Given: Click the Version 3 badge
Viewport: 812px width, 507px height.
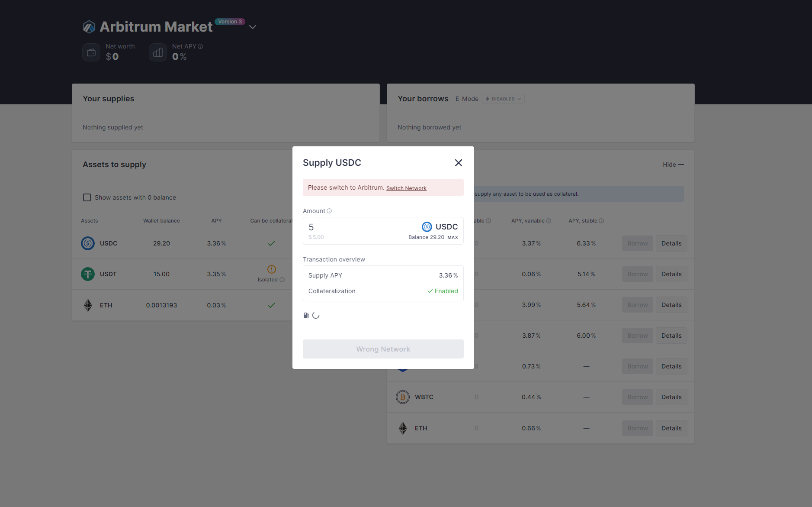Looking at the screenshot, I should 230,22.
